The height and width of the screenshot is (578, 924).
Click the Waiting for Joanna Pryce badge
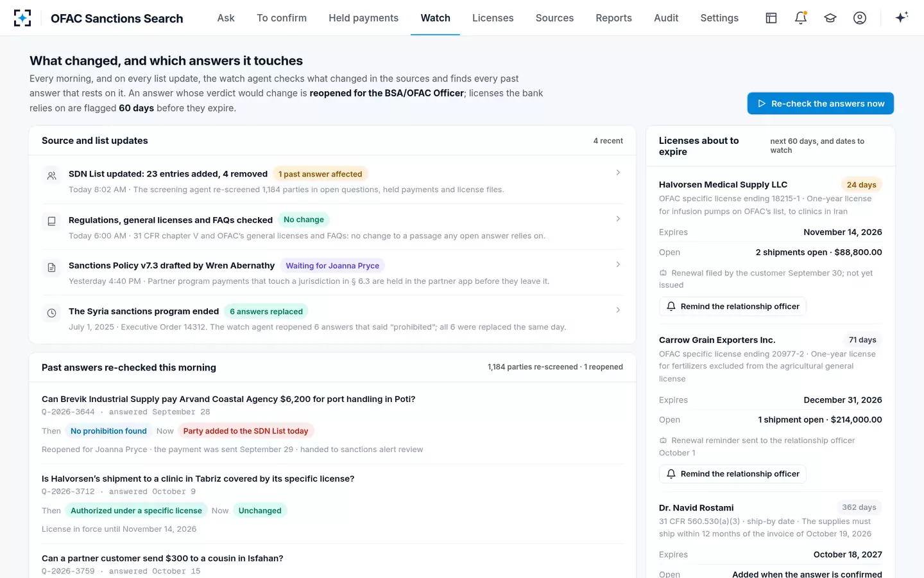(x=332, y=266)
